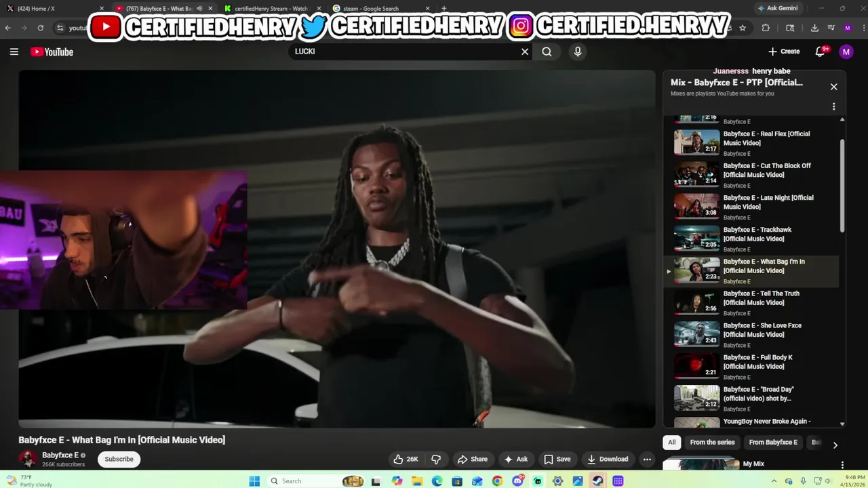This screenshot has height=488, width=868.
Task: Share this video
Action: pyautogui.click(x=473, y=459)
